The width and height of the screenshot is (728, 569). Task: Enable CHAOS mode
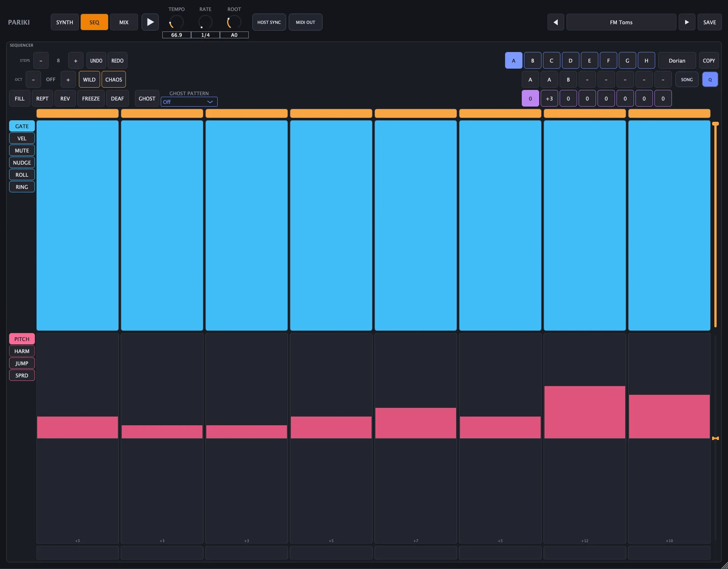click(114, 80)
